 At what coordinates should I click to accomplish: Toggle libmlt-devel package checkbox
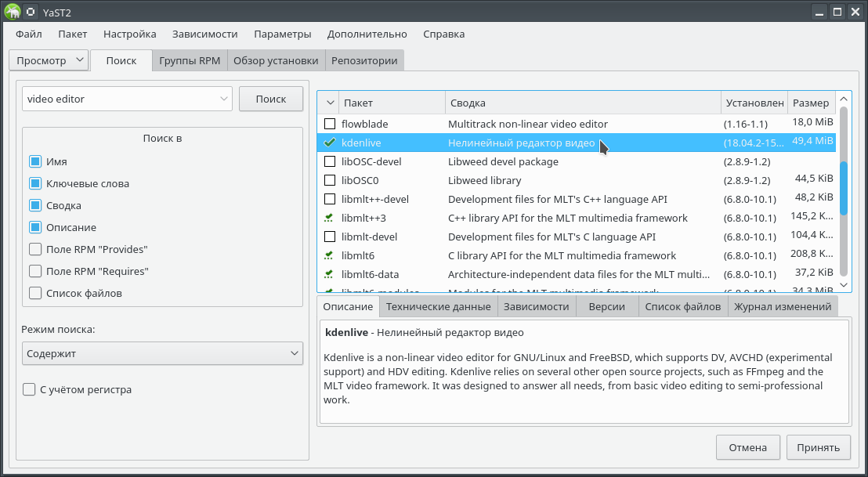click(x=329, y=237)
